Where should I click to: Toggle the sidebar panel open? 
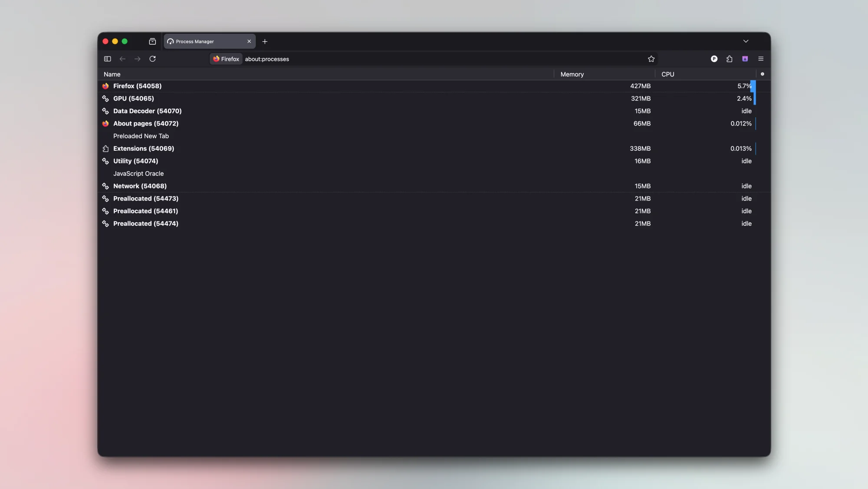click(107, 59)
